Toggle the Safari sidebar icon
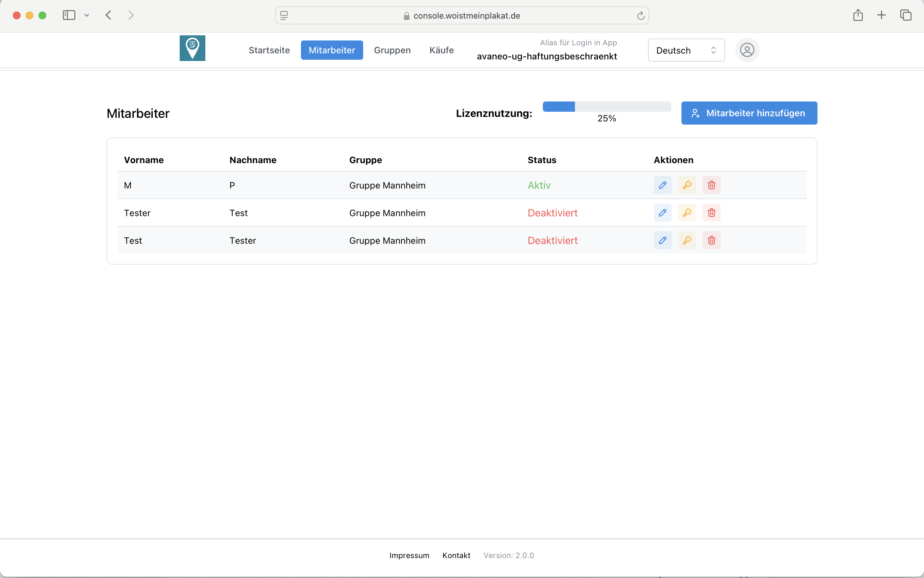 coord(69,15)
